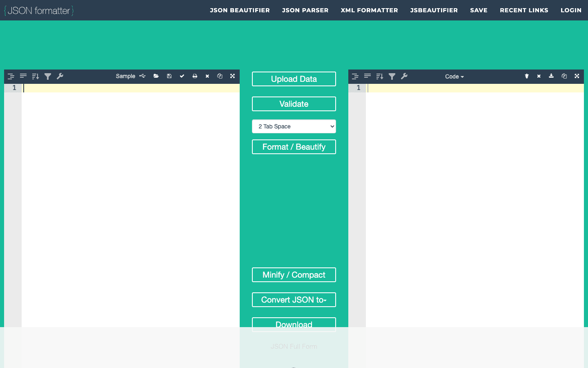
Task: Go to JSON Parser in the top navigation
Action: [x=305, y=10]
